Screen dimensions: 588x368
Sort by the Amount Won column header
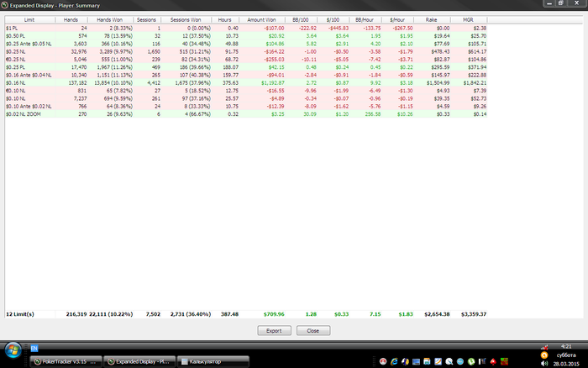click(262, 19)
